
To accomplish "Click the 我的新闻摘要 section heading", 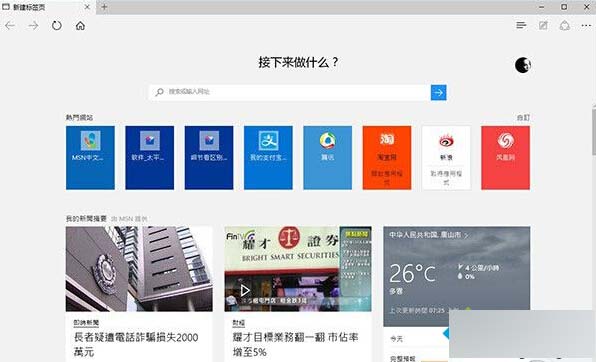I will tap(86, 218).
